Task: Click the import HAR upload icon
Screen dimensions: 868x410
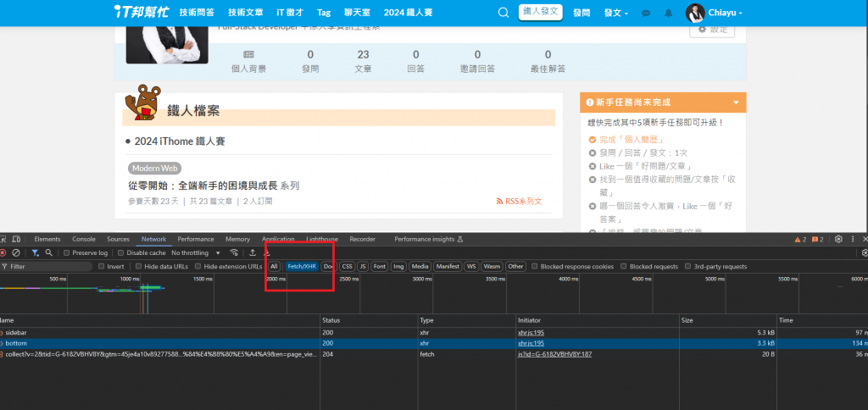Action: point(253,252)
